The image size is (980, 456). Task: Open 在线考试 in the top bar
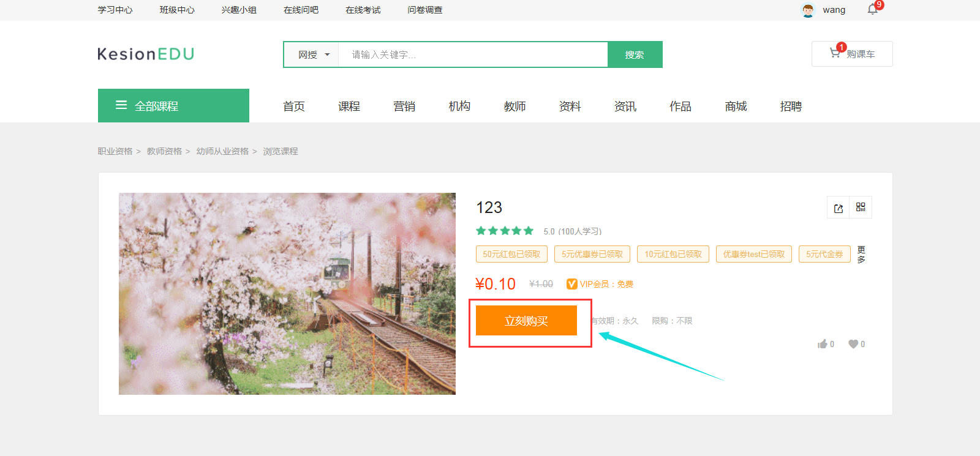click(x=363, y=10)
